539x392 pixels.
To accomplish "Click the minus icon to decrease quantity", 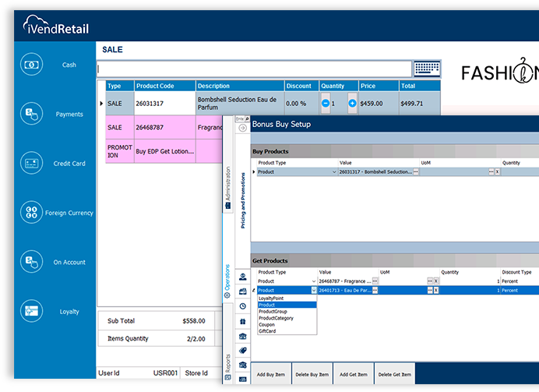I will [325, 103].
